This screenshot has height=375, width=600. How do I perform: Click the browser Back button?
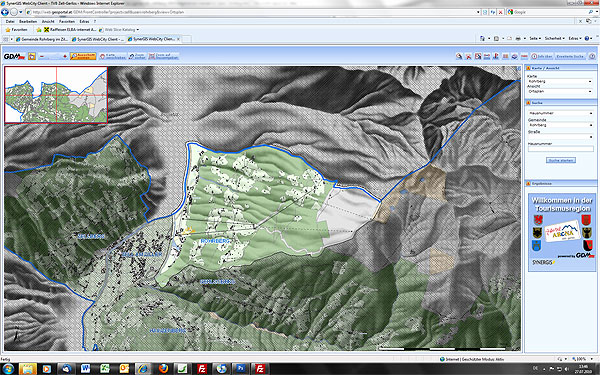tap(5, 12)
